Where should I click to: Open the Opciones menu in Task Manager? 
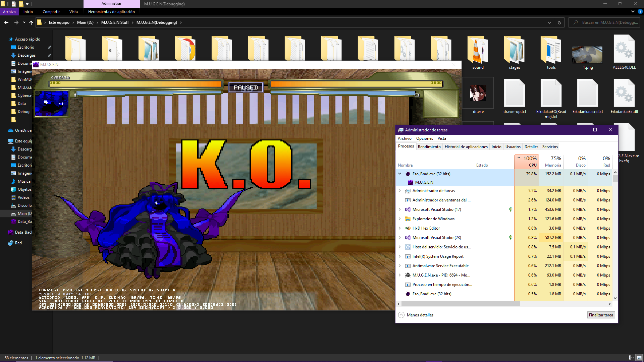(424, 138)
